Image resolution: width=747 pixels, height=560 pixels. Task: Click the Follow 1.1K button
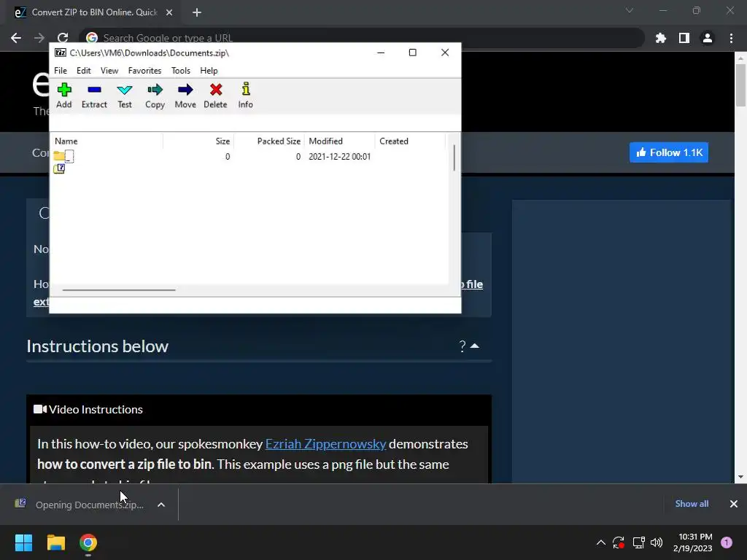point(669,152)
